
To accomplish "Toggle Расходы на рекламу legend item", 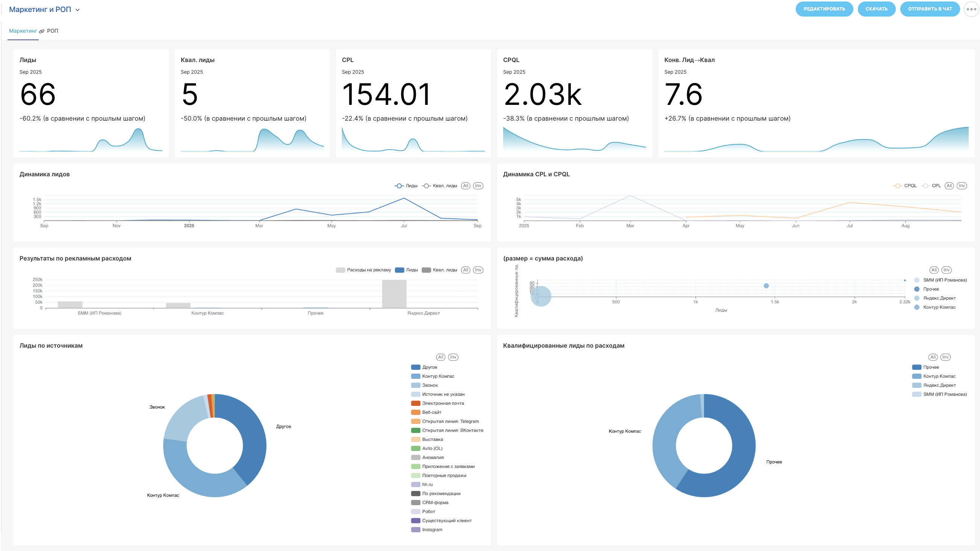I will (364, 270).
